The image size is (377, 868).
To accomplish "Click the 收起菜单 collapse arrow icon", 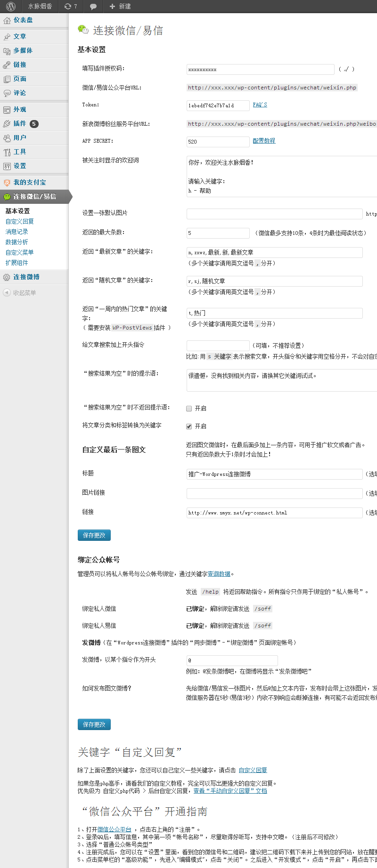I will click(x=7, y=293).
